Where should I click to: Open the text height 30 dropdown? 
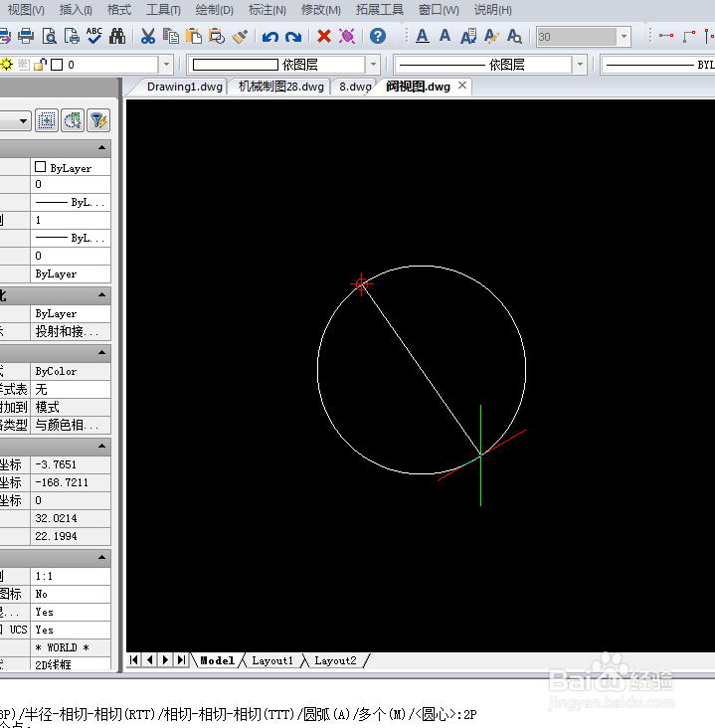pyautogui.click(x=624, y=37)
